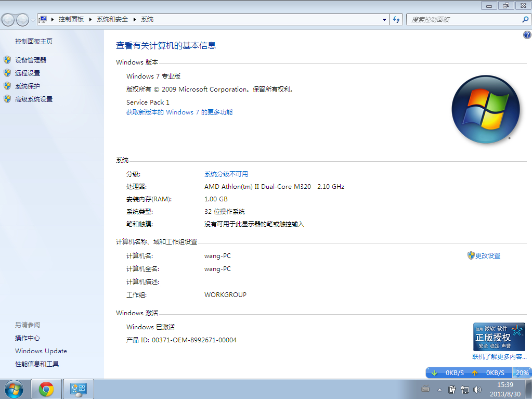This screenshot has width=532, height=399.
Task: Open the address bar history dropdown
Action: 384,20
